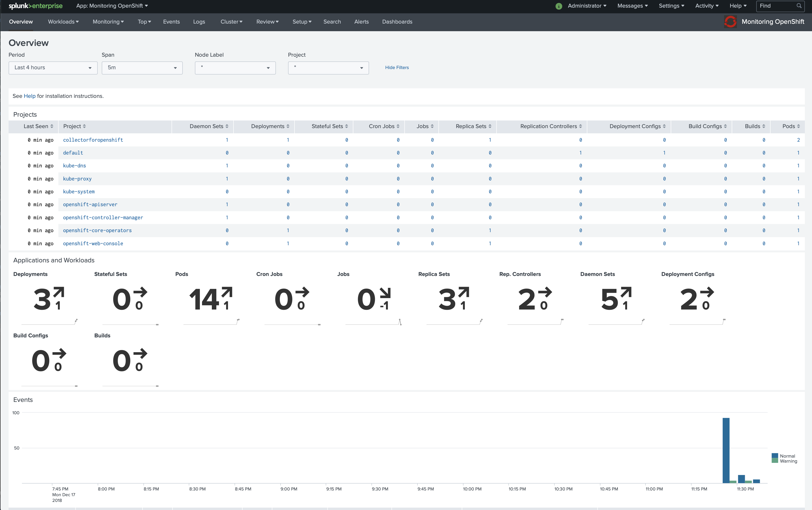Screen dimensions: 812x510
Task: Switch to the Alerts tab
Action: [x=361, y=22]
